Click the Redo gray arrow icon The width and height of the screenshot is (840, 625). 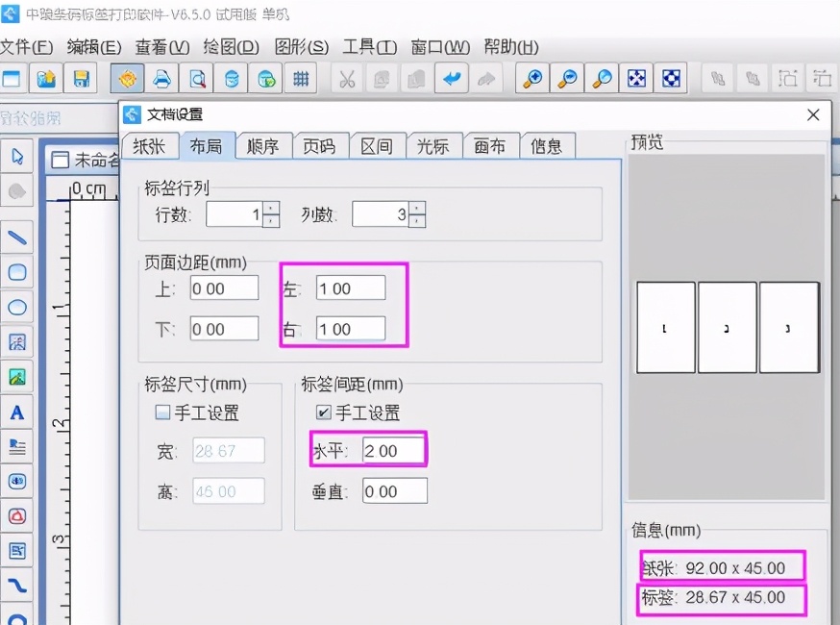pyautogui.click(x=486, y=79)
